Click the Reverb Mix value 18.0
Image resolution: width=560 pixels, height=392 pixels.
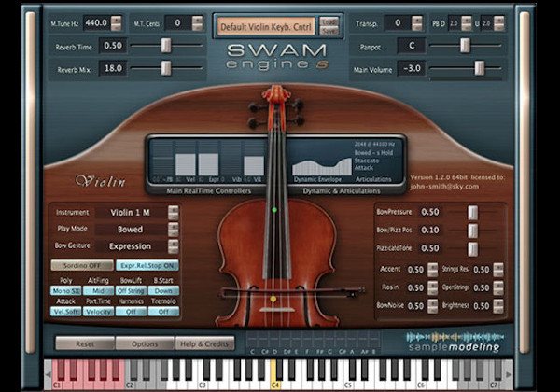[113, 68]
